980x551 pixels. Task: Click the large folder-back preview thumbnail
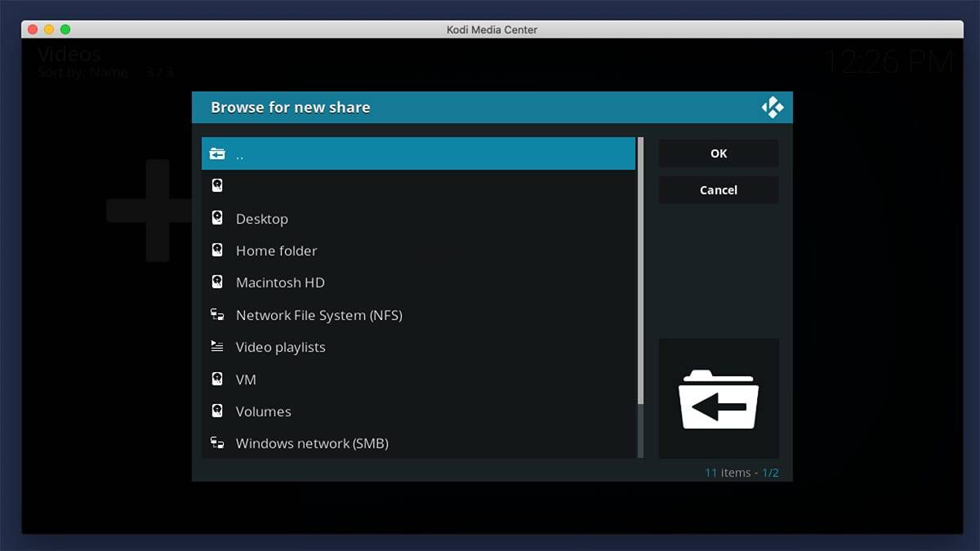[719, 399]
